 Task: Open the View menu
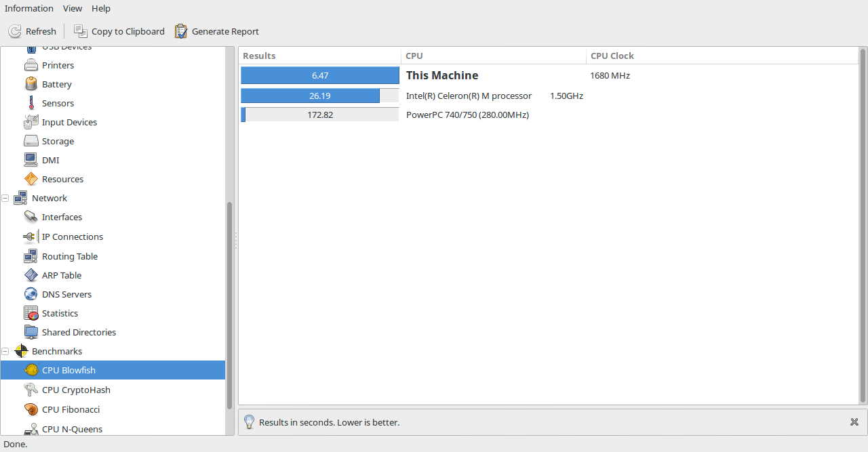(x=73, y=8)
